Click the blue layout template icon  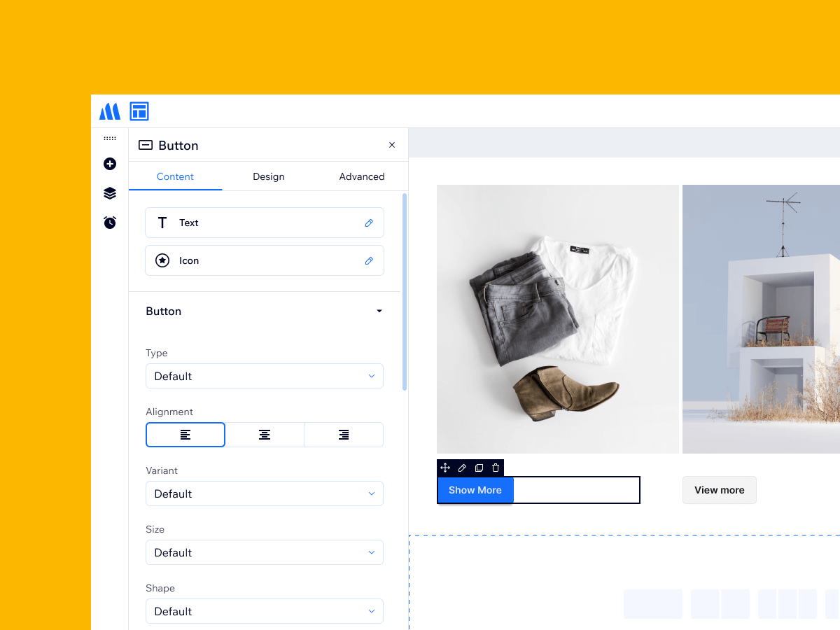pyautogui.click(x=139, y=111)
